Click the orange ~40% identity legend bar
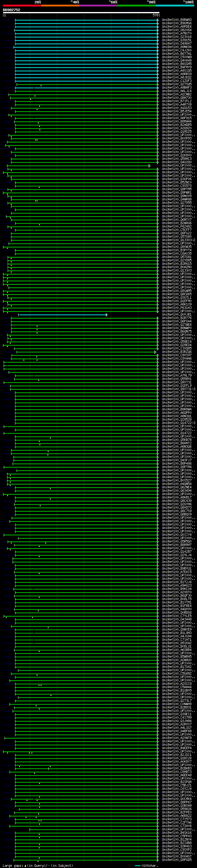Viewport: 197px width, 868px height. coord(60,6)
